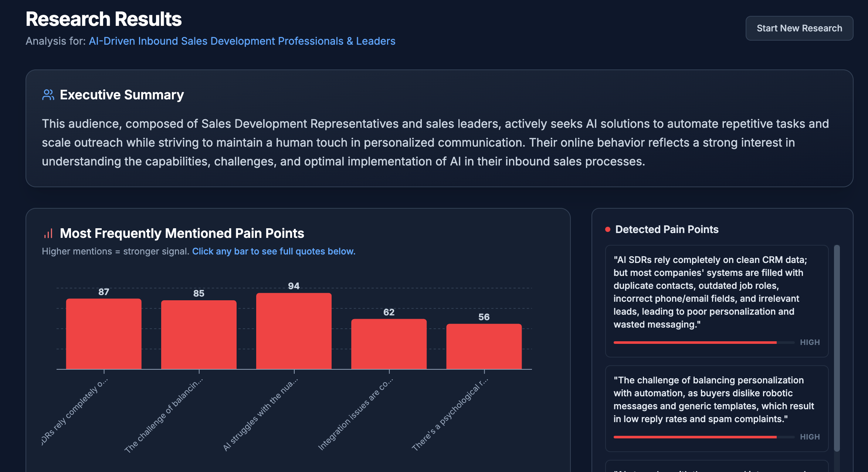
Task: Click the Detected Pain Points scrollbar
Action: pos(837,347)
